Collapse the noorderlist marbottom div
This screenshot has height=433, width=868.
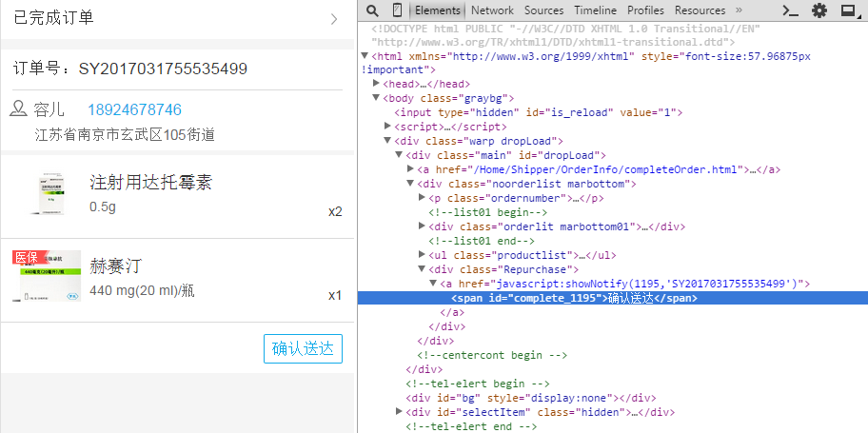click(x=410, y=184)
